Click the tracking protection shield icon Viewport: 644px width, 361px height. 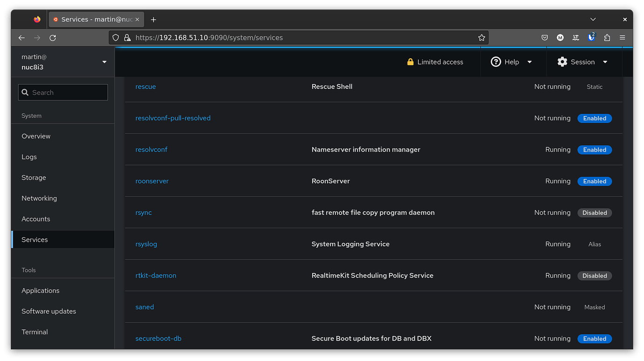pos(115,37)
